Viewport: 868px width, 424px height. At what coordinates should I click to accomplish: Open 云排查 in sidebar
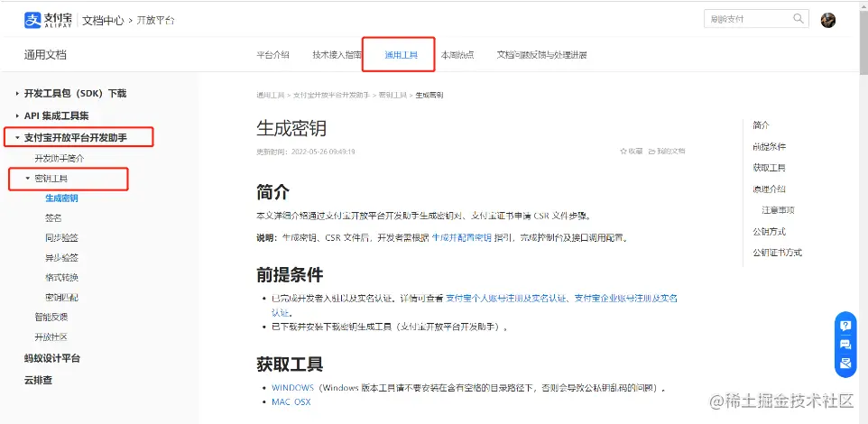click(38, 381)
